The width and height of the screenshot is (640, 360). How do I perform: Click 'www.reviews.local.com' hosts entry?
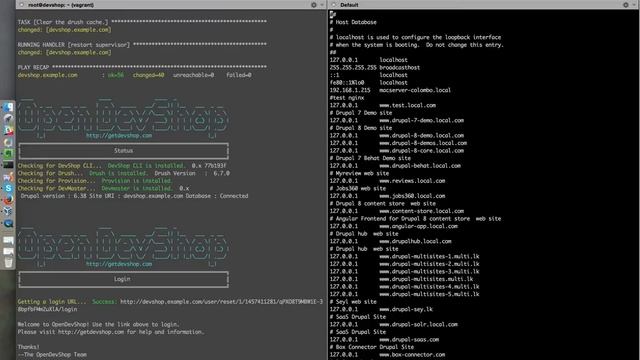(x=412, y=181)
